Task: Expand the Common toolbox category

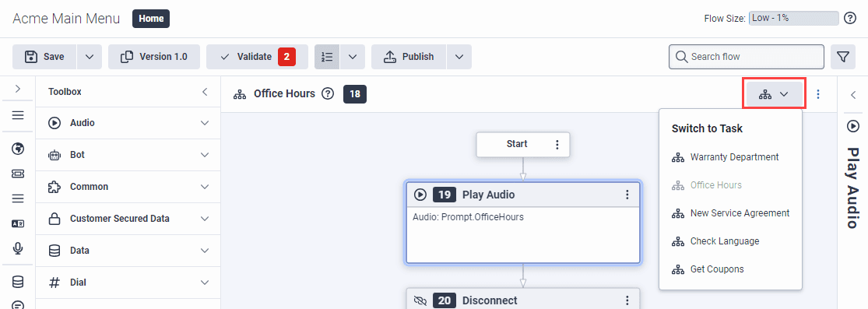Action: coord(204,187)
